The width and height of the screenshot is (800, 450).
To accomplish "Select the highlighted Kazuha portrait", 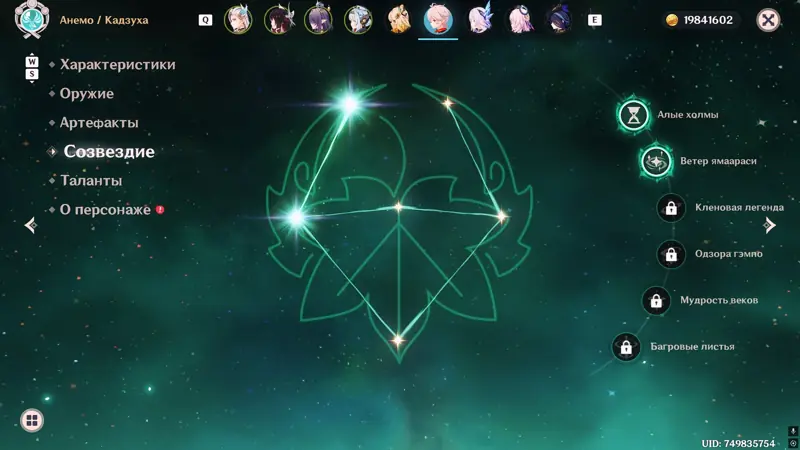I will (x=438, y=20).
